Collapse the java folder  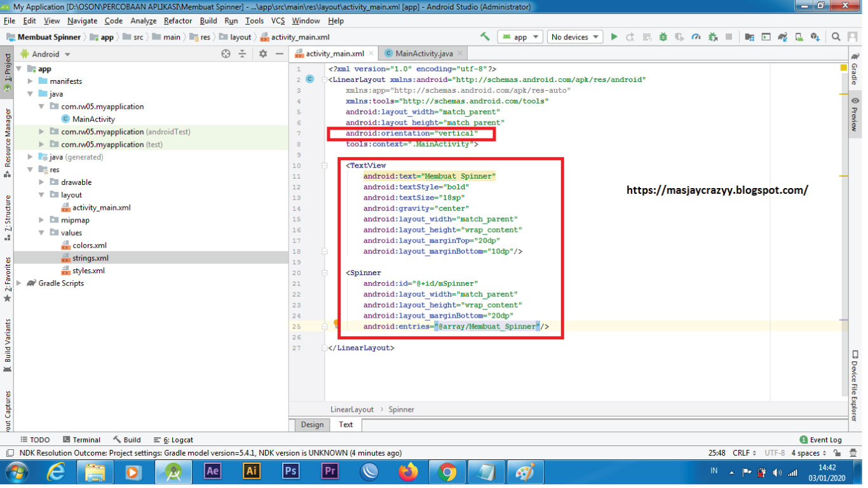coord(30,94)
